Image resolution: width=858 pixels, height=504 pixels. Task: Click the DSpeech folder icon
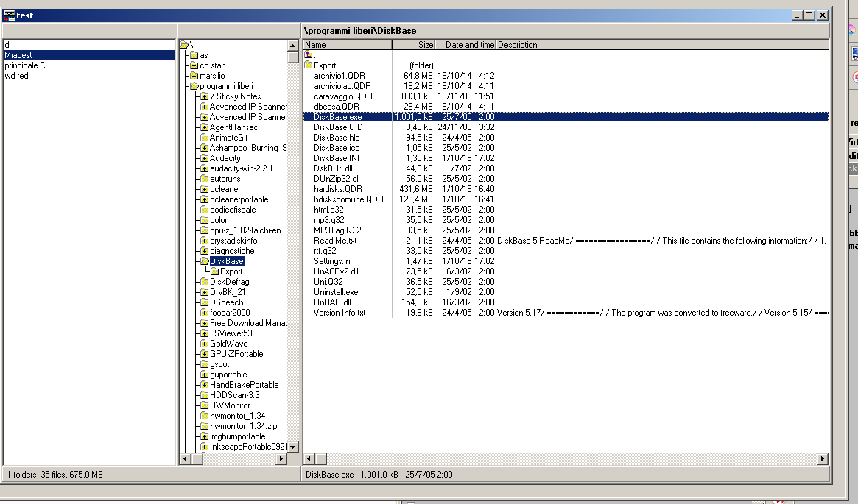coord(205,303)
